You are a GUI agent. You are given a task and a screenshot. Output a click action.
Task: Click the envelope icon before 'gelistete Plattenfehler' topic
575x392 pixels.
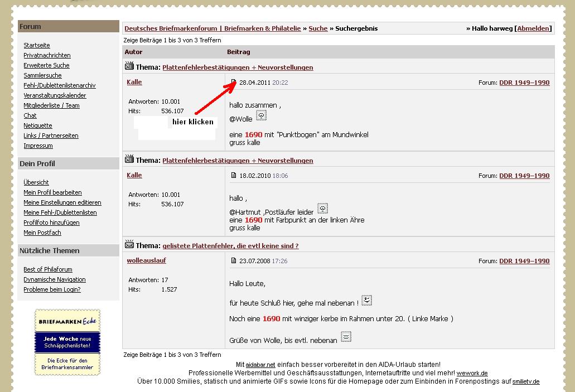(x=129, y=245)
